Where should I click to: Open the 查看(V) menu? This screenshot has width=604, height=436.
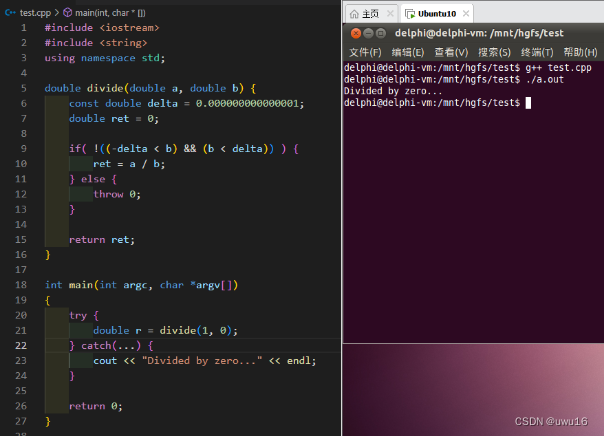tap(451, 52)
